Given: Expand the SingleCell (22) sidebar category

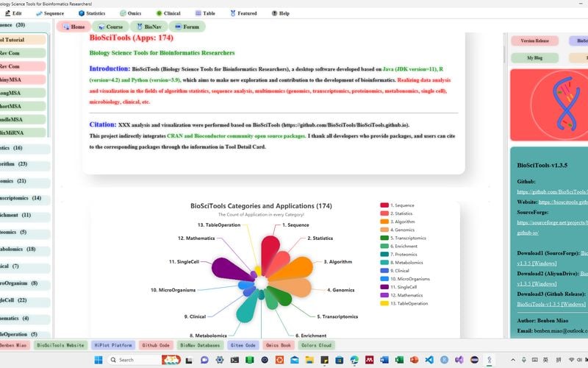Looking at the screenshot, I should (25, 300).
